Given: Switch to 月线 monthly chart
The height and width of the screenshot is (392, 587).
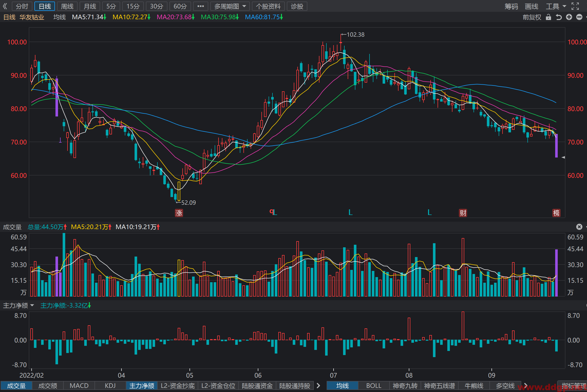Looking at the screenshot, I should point(90,6).
